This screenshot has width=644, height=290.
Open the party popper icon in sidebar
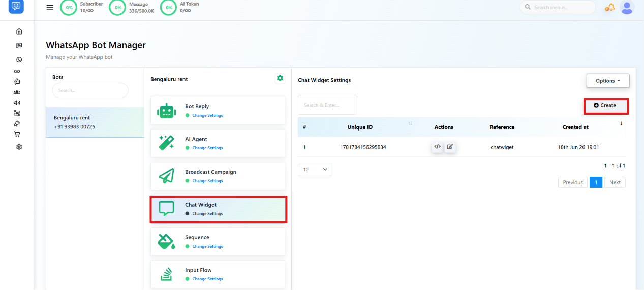click(x=17, y=124)
